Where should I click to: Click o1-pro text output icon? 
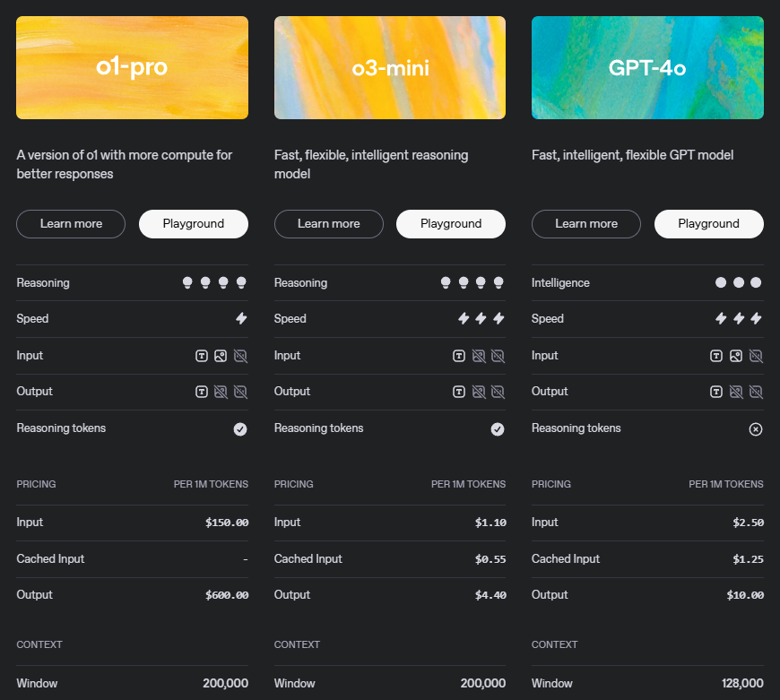coord(202,392)
